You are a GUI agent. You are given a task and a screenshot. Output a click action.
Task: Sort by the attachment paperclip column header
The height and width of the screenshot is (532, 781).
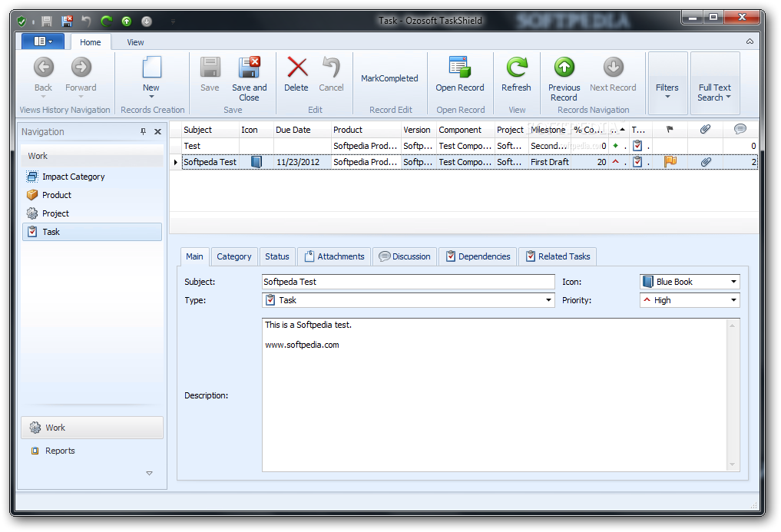tap(705, 130)
